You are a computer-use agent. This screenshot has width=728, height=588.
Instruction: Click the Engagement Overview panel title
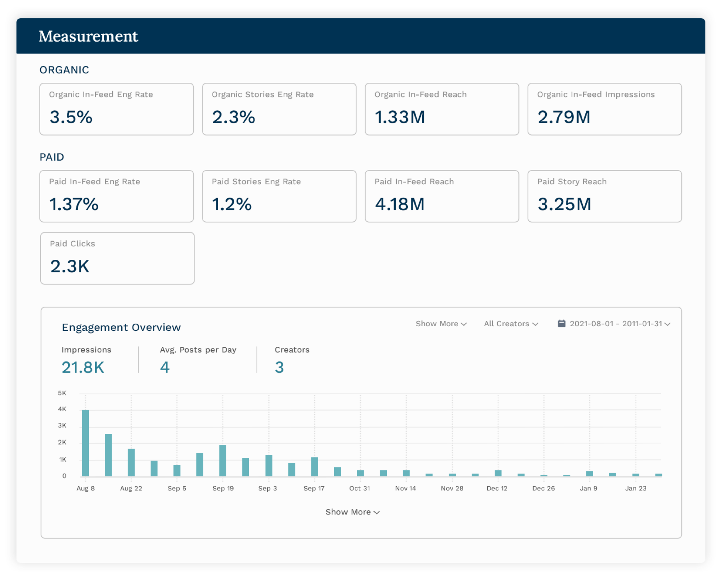122,327
